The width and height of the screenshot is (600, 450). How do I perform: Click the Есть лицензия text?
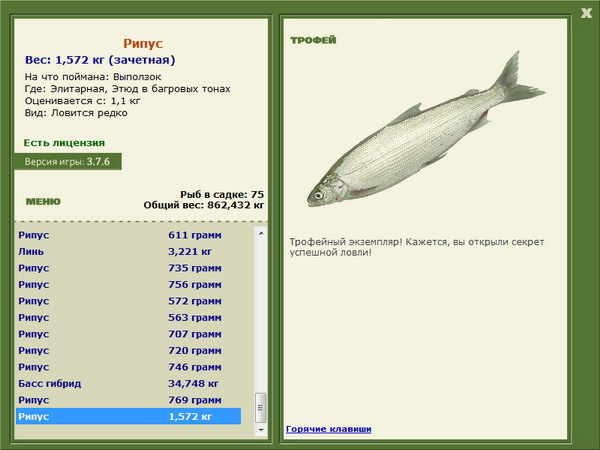(x=64, y=143)
